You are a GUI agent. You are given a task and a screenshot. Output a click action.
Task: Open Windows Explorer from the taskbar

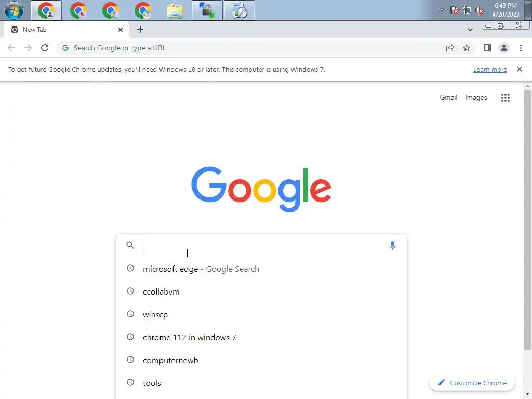click(175, 10)
